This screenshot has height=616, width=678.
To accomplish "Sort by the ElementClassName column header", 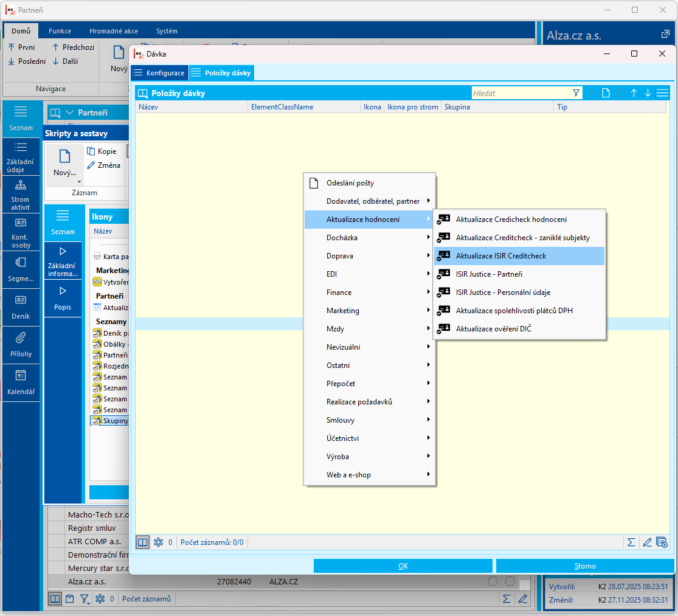I will point(304,107).
